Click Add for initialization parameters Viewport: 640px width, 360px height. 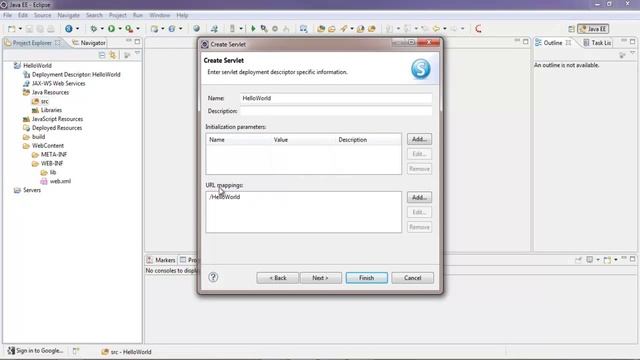click(x=419, y=139)
